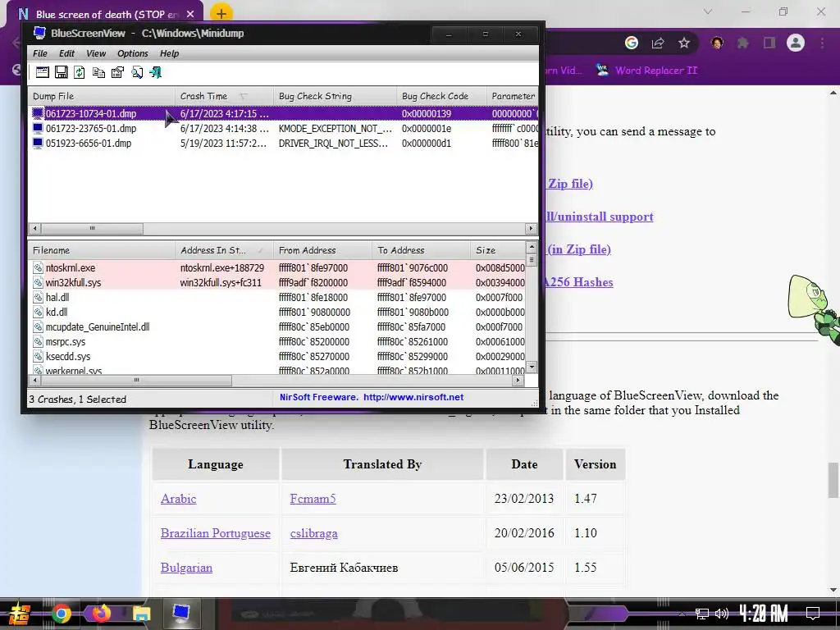The width and height of the screenshot is (840, 630).
Task: Click the network icon in the system tray
Action: point(701,614)
